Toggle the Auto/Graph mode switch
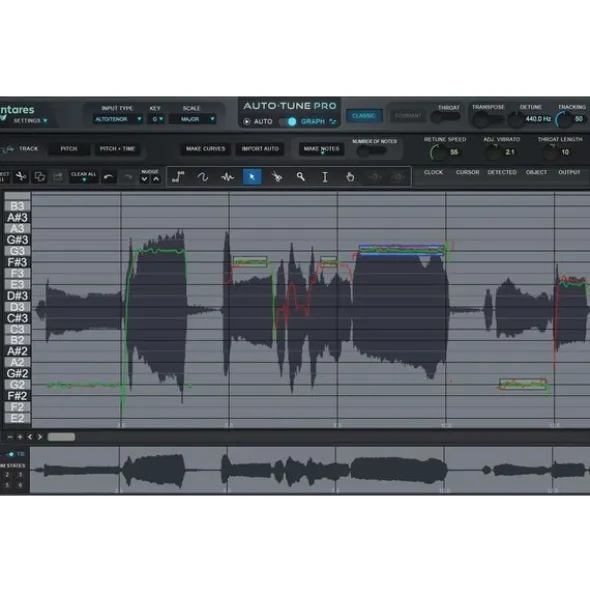 [x=287, y=121]
